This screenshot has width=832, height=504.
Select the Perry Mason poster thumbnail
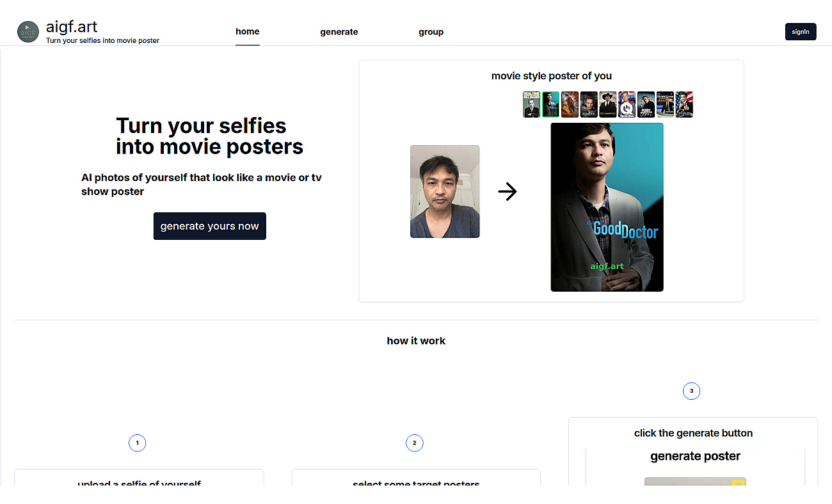click(x=646, y=104)
